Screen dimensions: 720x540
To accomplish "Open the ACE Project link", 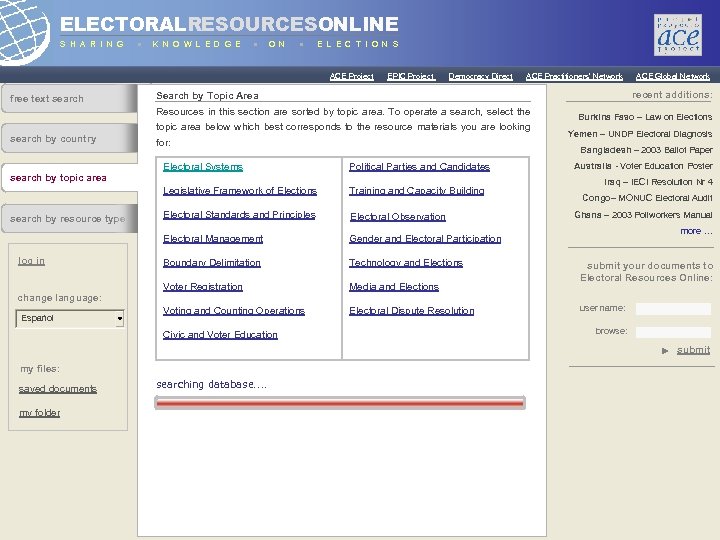I will click(x=352, y=76).
